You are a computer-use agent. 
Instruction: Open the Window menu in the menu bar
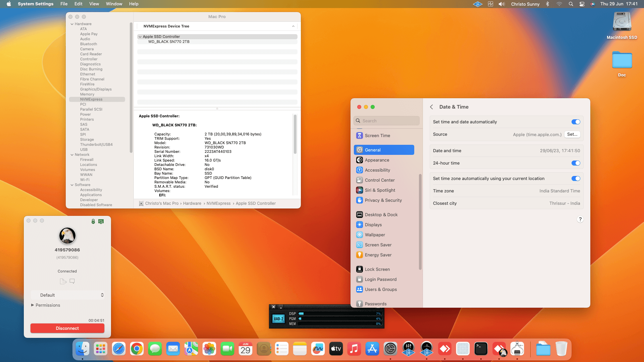[114, 4]
